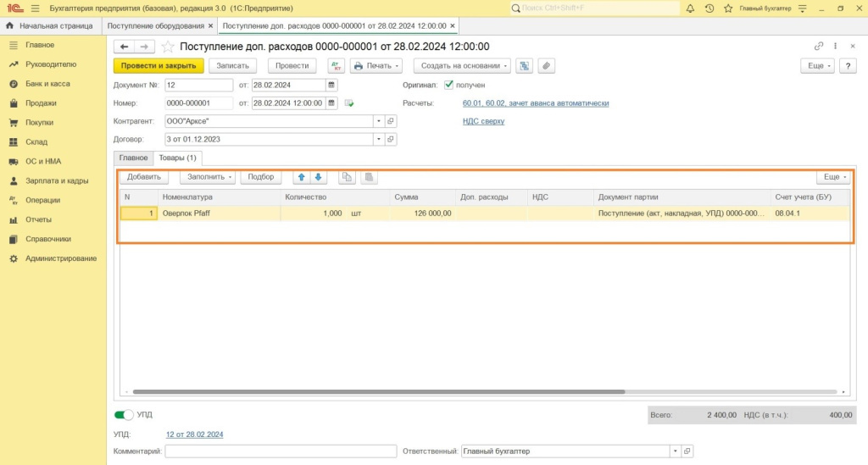Click the paperclip attached files icon

click(547, 66)
